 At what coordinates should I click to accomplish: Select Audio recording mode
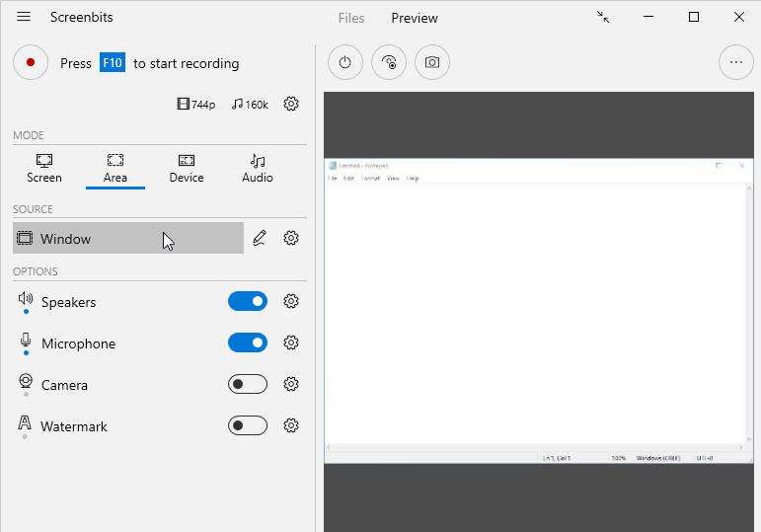coord(258,169)
